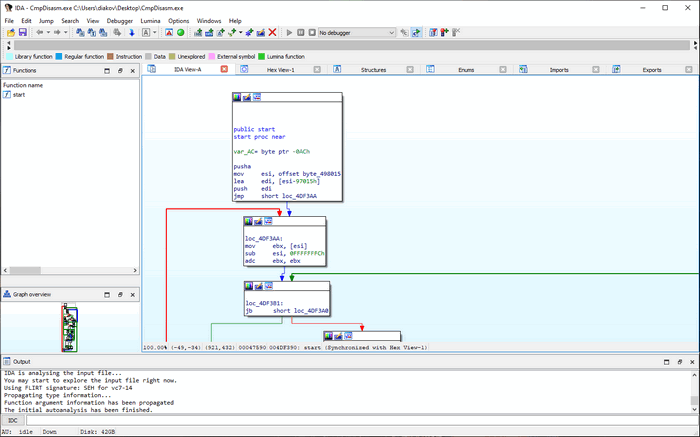Open the Lumina menu
The image size is (700, 437).
coord(148,20)
